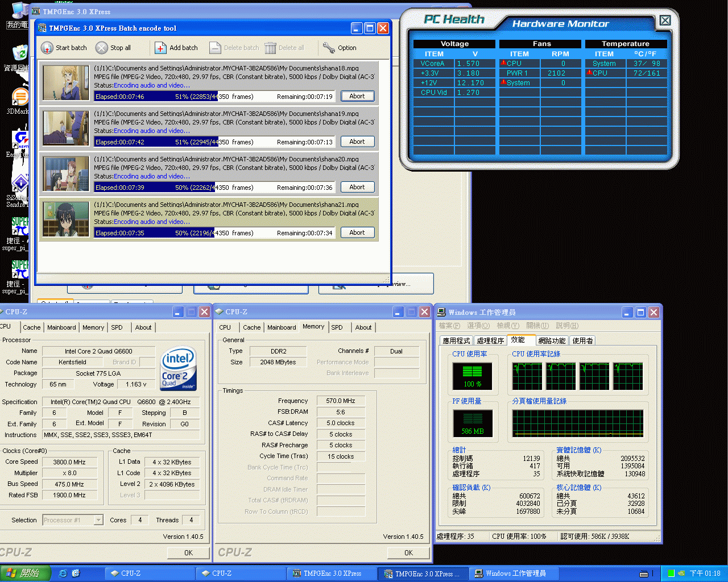Image resolution: width=728 pixels, height=582 pixels.
Task: Switch to 應用程式 tab in Task Manager
Action: coord(457,341)
